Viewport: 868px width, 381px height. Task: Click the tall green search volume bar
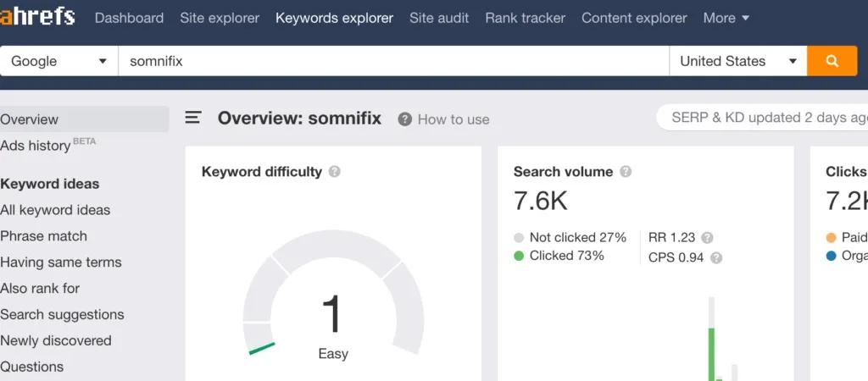point(711,354)
